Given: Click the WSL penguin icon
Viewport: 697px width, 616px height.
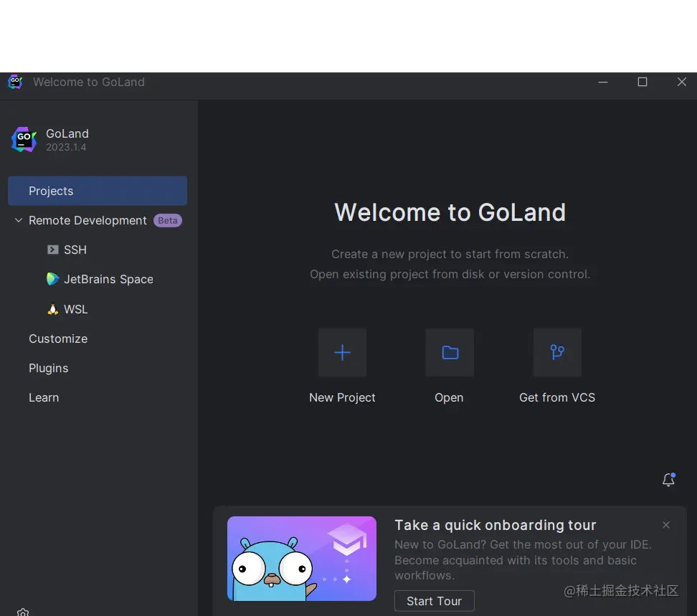Looking at the screenshot, I should click(x=52, y=309).
